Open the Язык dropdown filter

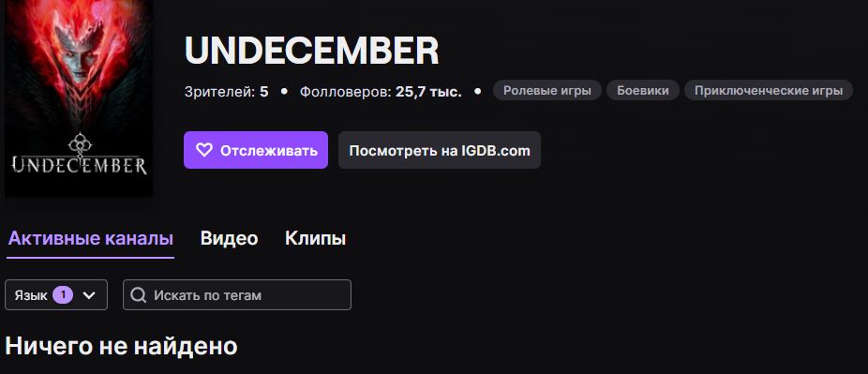[x=56, y=295]
